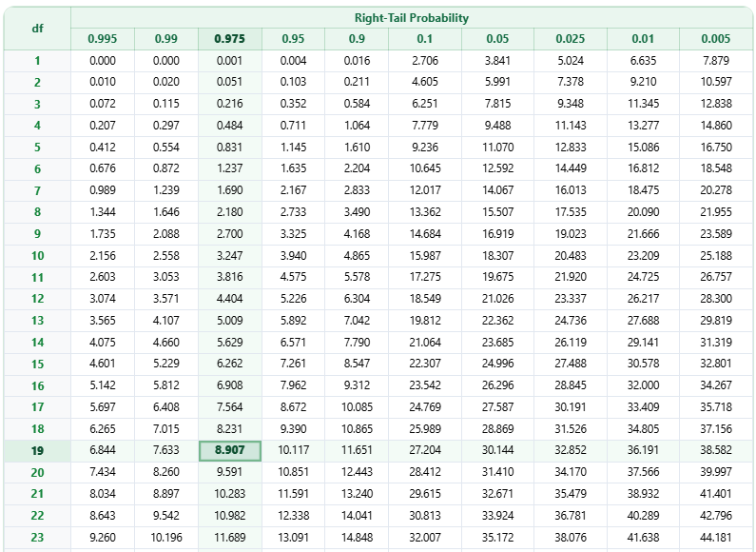Screen dimensions: 756x552
Task: Click the 18.307 cell in row 10
Action: tap(497, 256)
